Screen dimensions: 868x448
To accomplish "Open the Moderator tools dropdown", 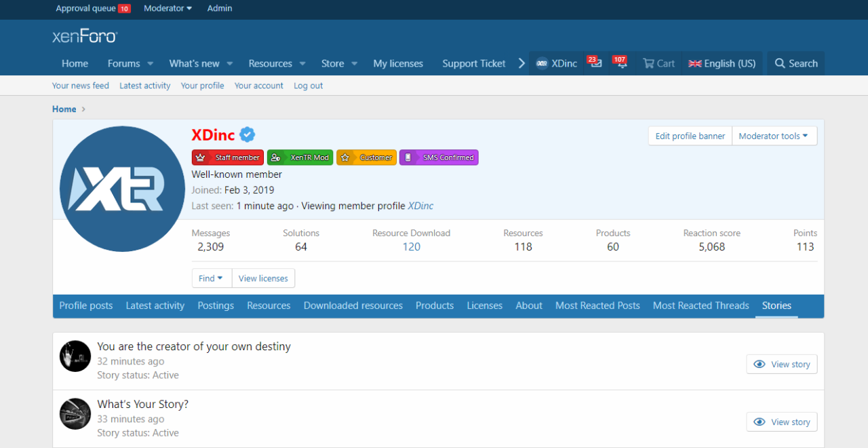I will (x=774, y=136).
